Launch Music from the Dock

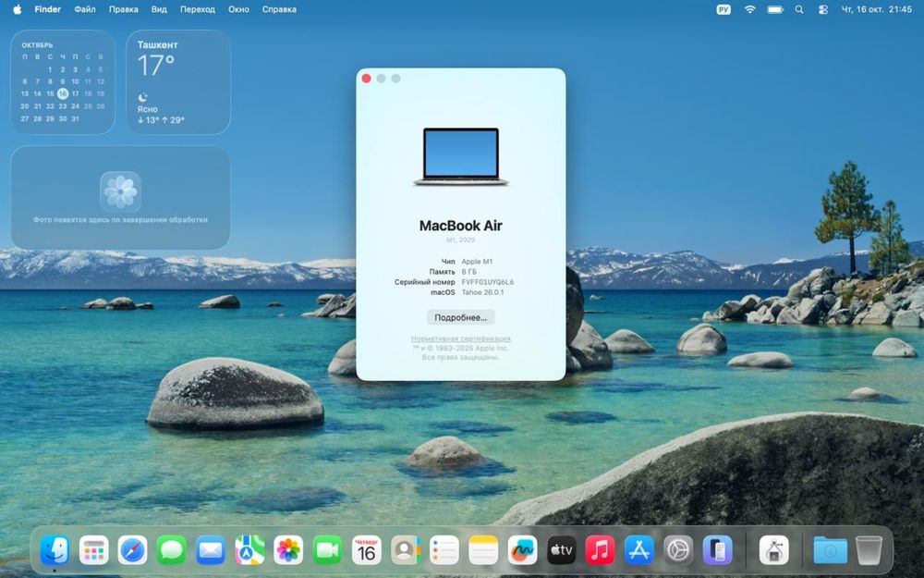tap(600, 550)
